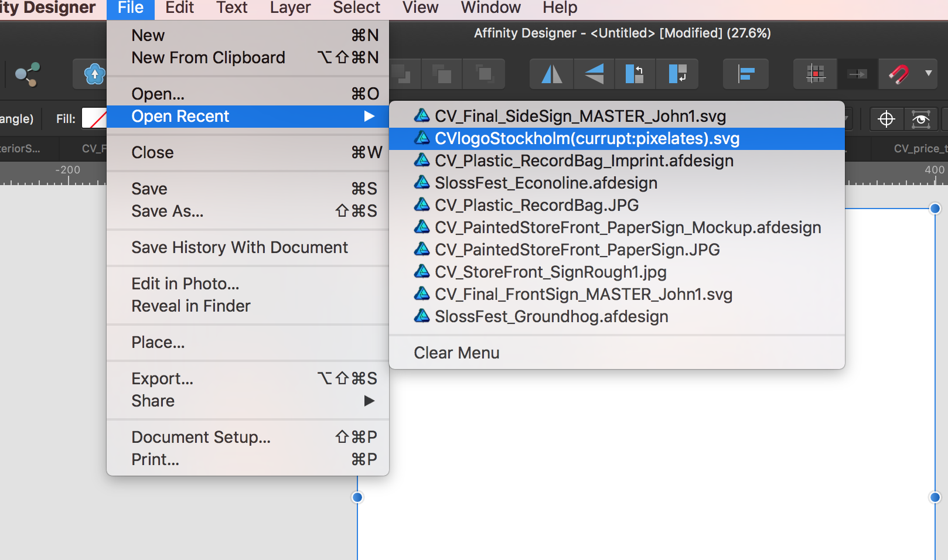The image size is (948, 560).
Task: Open recent CV_PaintedStoreFront_PaperSign.JPG
Action: tap(617, 250)
